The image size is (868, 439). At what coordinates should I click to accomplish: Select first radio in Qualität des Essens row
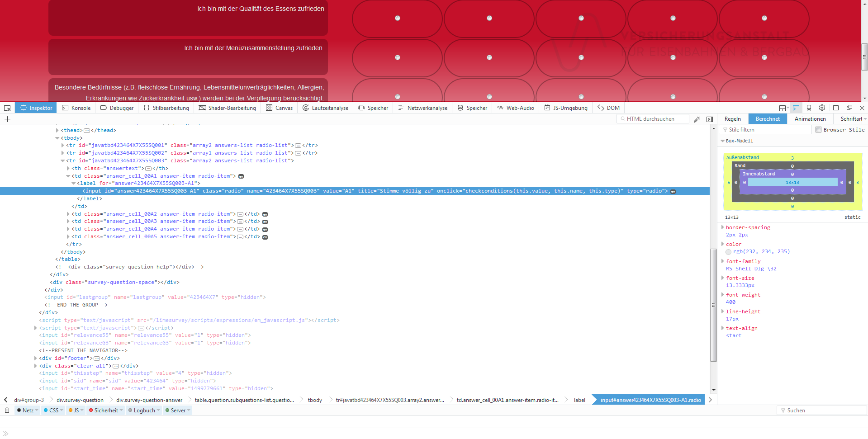(397, 18)
